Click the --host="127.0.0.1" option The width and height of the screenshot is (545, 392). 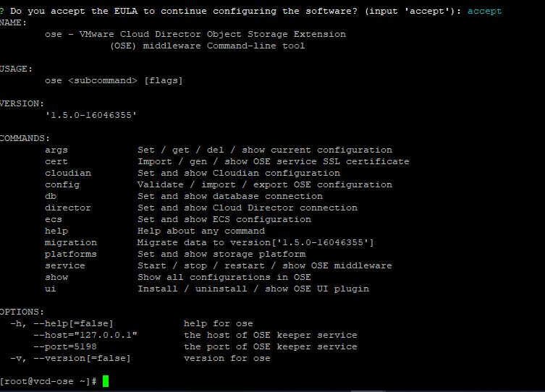click(85, 335)
